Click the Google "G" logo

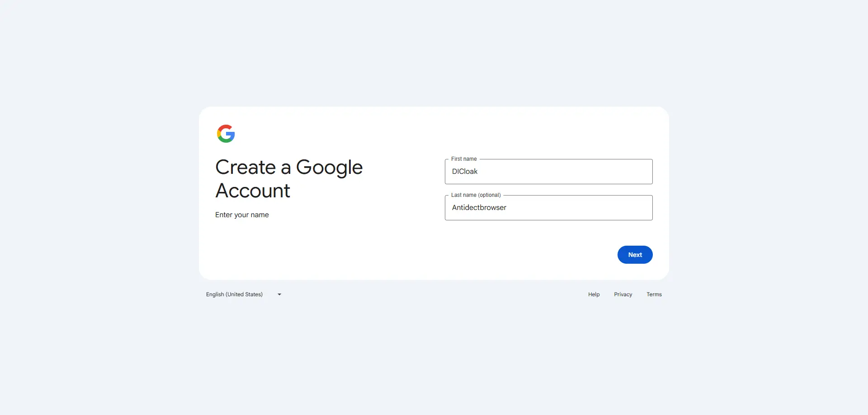226,134
